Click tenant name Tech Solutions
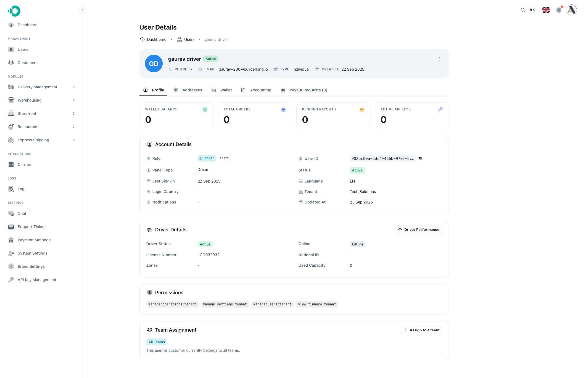Viewport: 588px width, 378px height. pyautogui.click(x=363, y=192)
